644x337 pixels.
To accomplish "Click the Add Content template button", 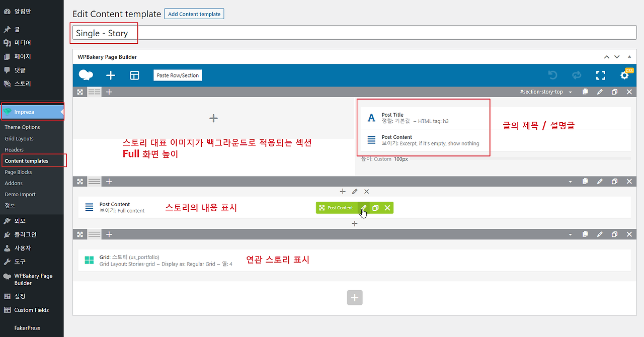I will point(194,14).
